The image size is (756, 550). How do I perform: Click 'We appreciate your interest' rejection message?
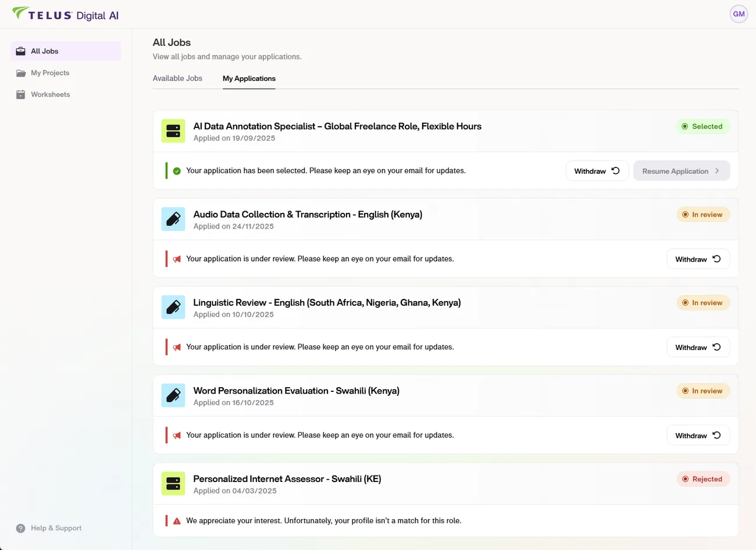324,521
